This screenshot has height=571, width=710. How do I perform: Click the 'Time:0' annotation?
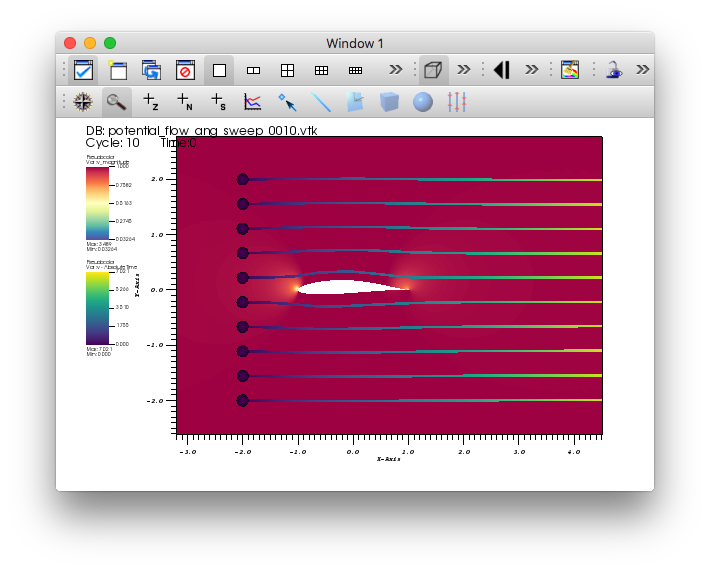178,143
